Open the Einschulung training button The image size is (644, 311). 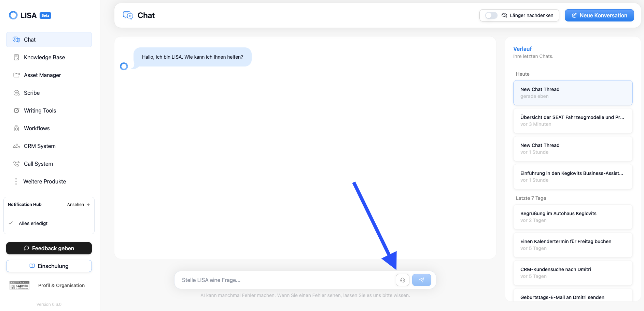(49, 266)
